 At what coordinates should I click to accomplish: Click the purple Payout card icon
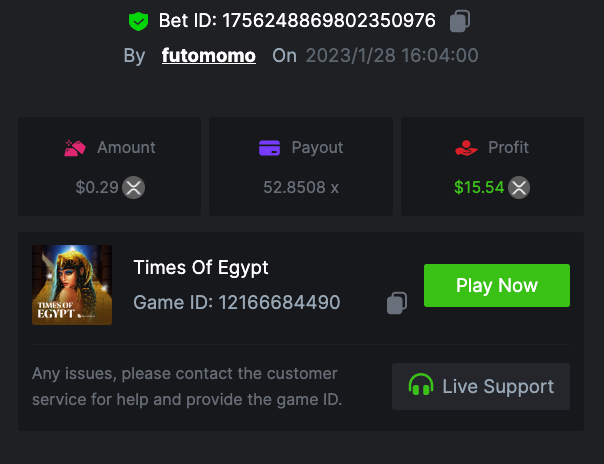(x=269, y=148)
